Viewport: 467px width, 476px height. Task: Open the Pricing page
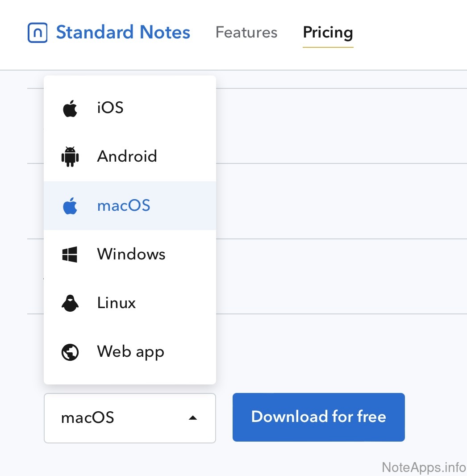[x=328, y=33]
